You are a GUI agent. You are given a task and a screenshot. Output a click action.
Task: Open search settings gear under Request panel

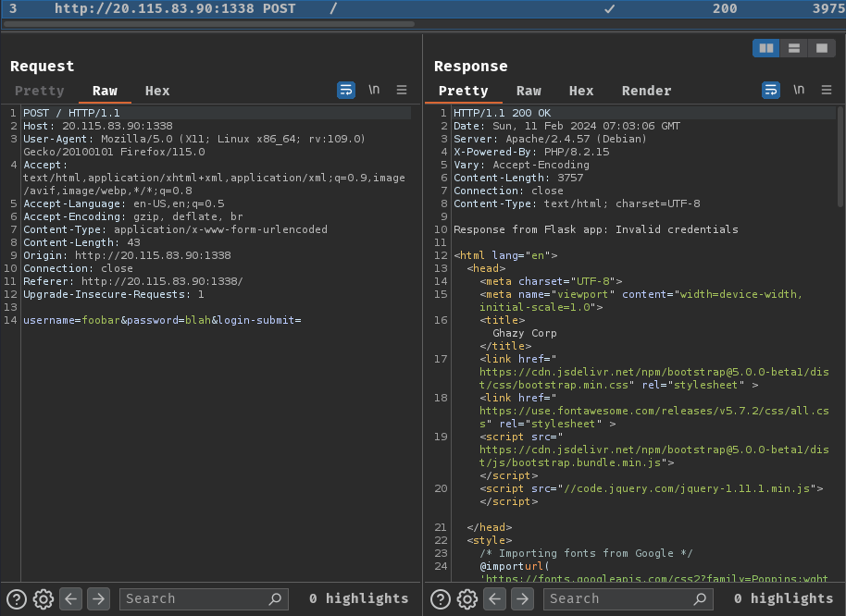(44, 598)
